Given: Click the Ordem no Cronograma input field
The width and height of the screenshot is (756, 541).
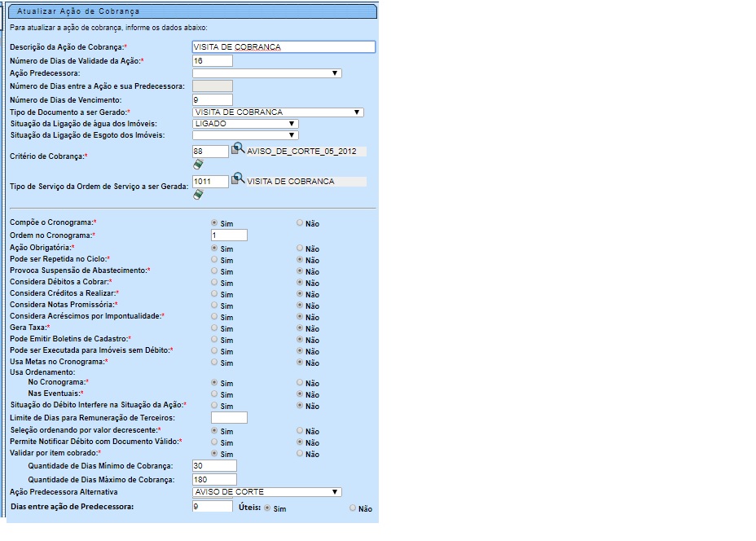Looking at the screenshot, I should (222, 235).
